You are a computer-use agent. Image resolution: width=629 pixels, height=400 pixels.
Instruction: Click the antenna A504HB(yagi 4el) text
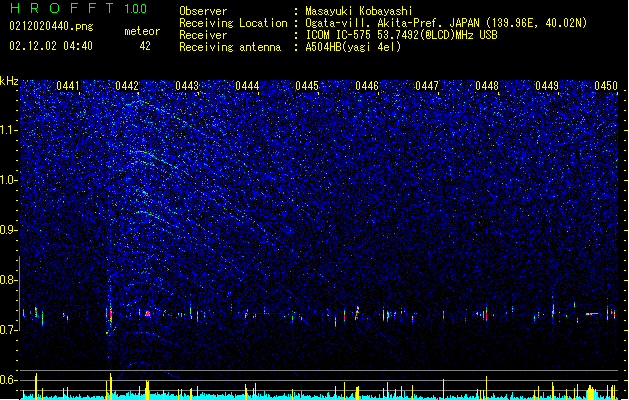pyautogui.click(x=353, y=47)
